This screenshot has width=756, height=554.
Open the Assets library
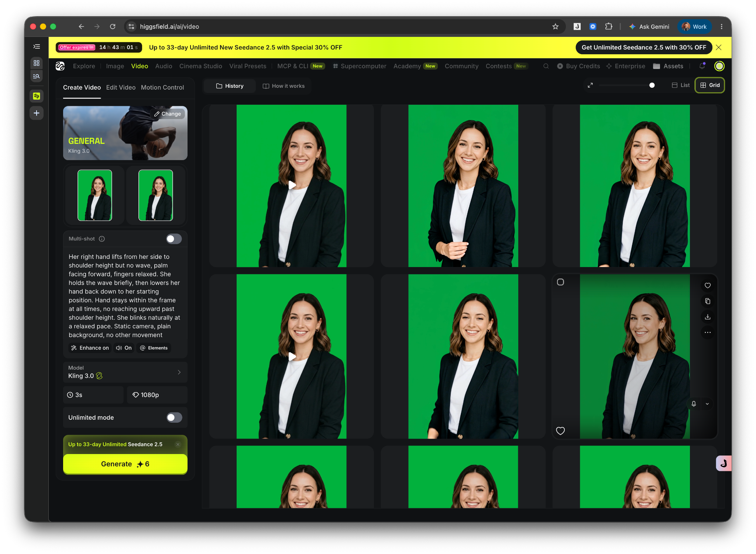coord(668,66)
